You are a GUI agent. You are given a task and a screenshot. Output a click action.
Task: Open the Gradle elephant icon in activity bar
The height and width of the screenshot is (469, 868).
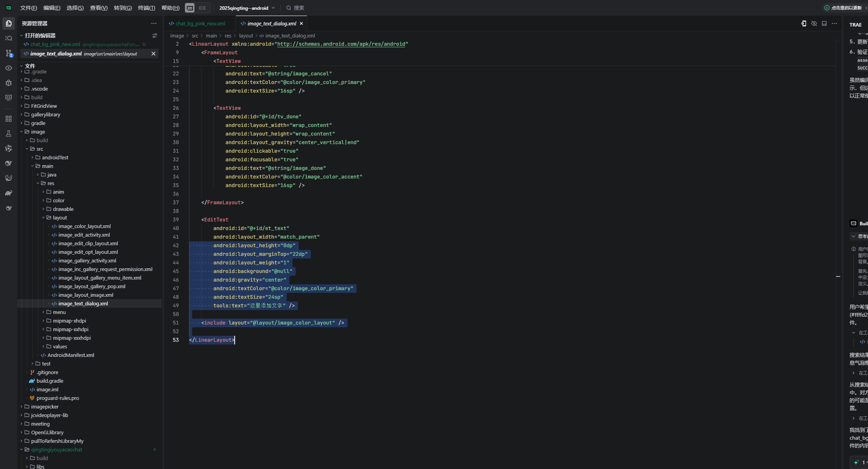9,193
